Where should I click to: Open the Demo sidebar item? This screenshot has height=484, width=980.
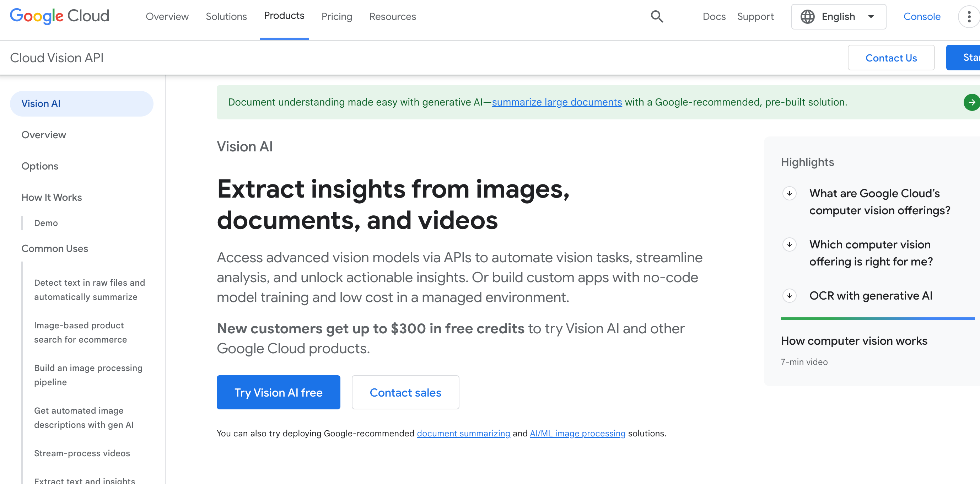pos(46,223)
